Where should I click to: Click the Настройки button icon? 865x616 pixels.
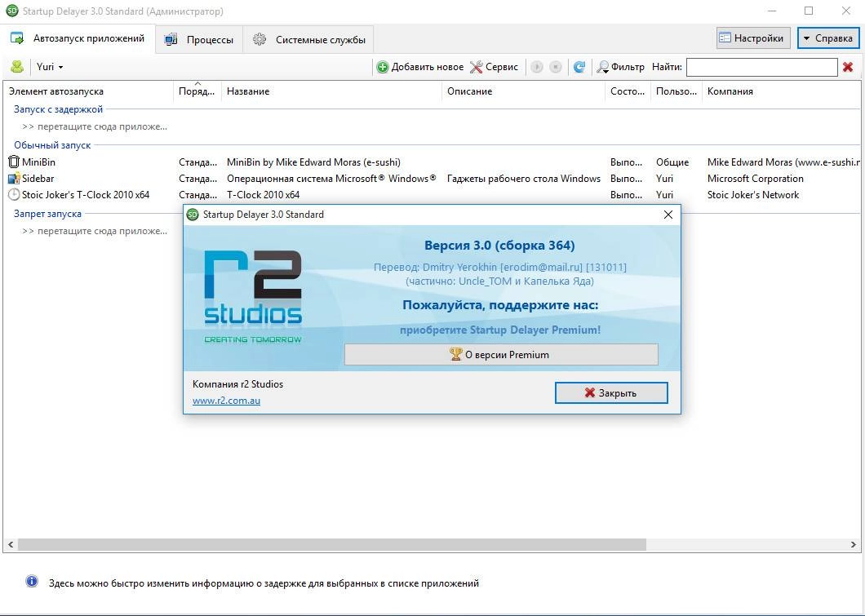point(725,38)
